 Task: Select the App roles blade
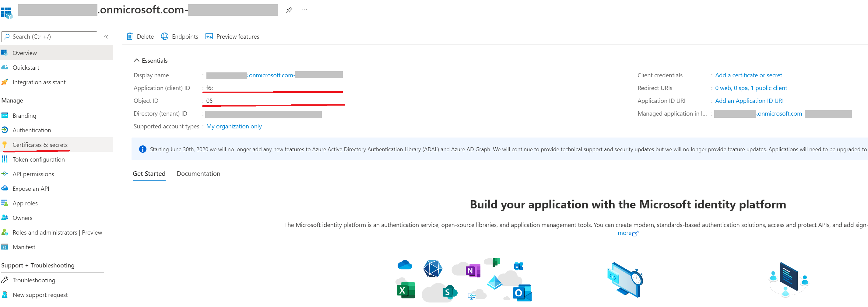tap(25, 203)
